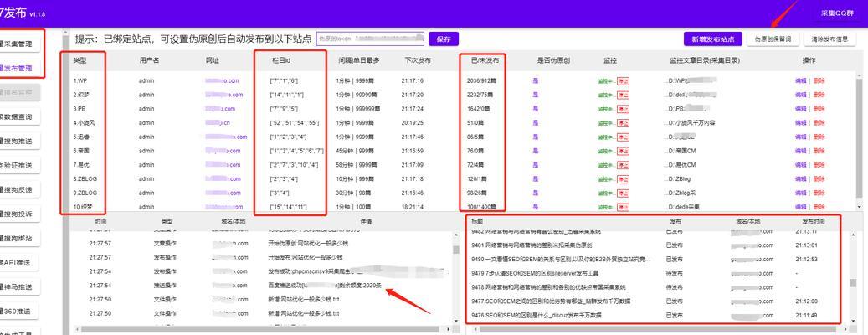868x335 pixels.
Task: Stop monitoring for the 6.帝国 row
Action: click(623, 151)
